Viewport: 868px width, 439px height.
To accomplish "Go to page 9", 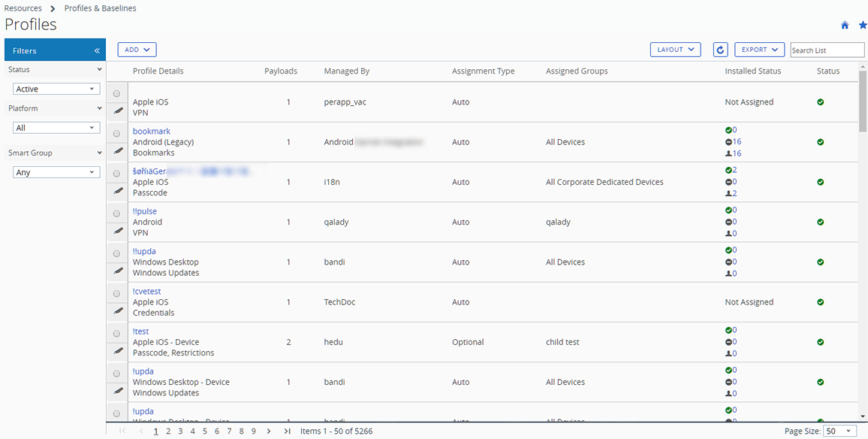I will click(x=254, y=431).
